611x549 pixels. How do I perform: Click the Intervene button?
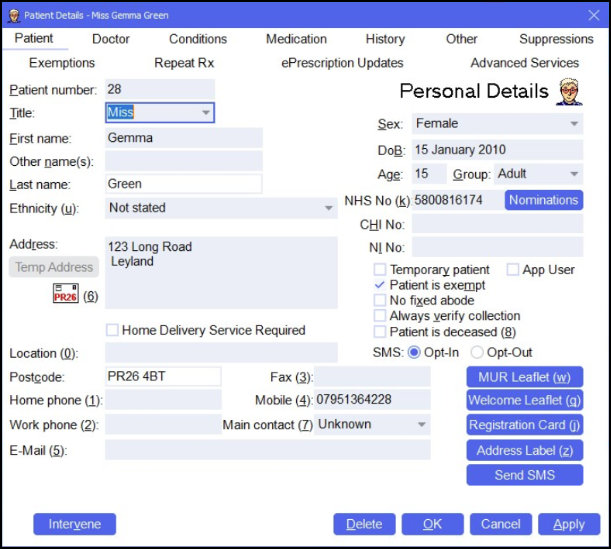(74, 524)
